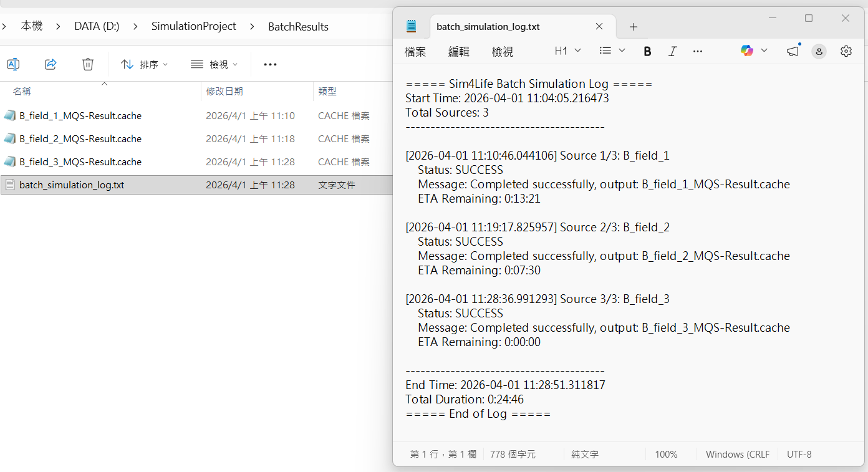The height and width of the screenshot is (472, 868).
Task: Navigate to SimulationProject in breadcrumb
Action: [193, 26]
